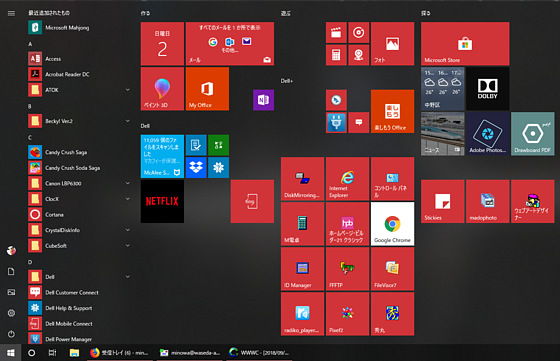560x361 pixels.
Task: Open the Paint 3D tile
Action: tap(162, 89)
